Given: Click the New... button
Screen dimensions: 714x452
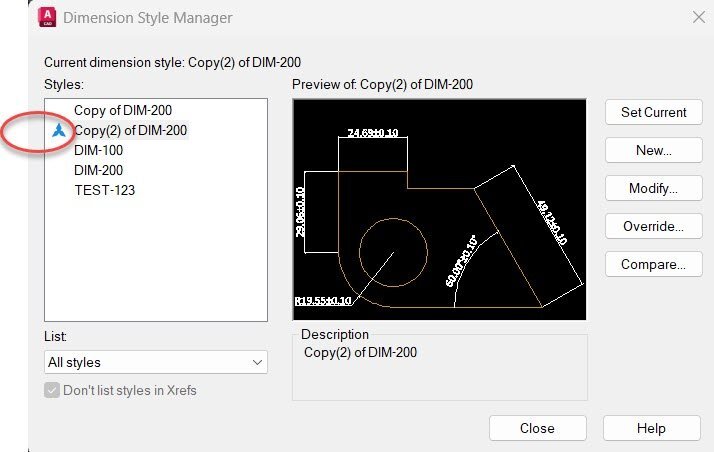Looking at the screenshot, I should point(653,150).
